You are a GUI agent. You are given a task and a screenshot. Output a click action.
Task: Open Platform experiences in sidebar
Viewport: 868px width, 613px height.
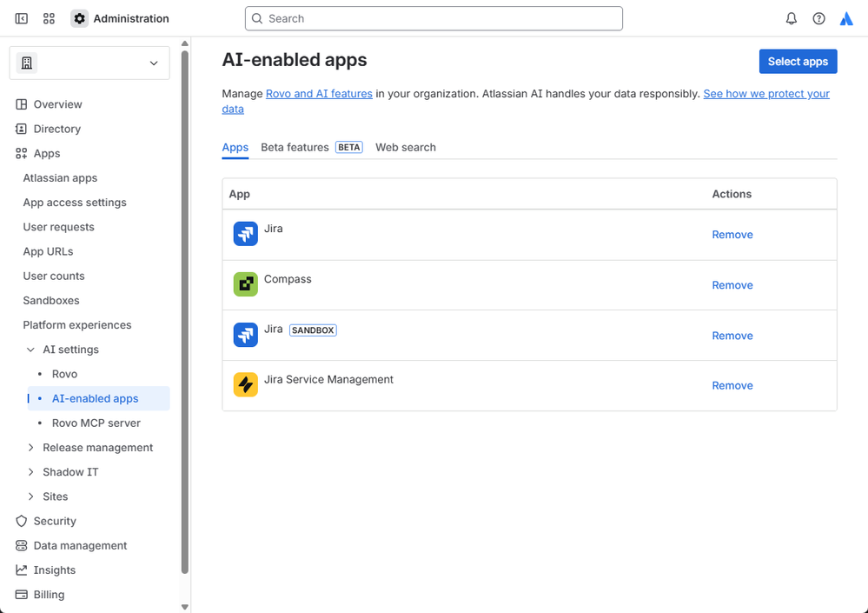point(77,324)
